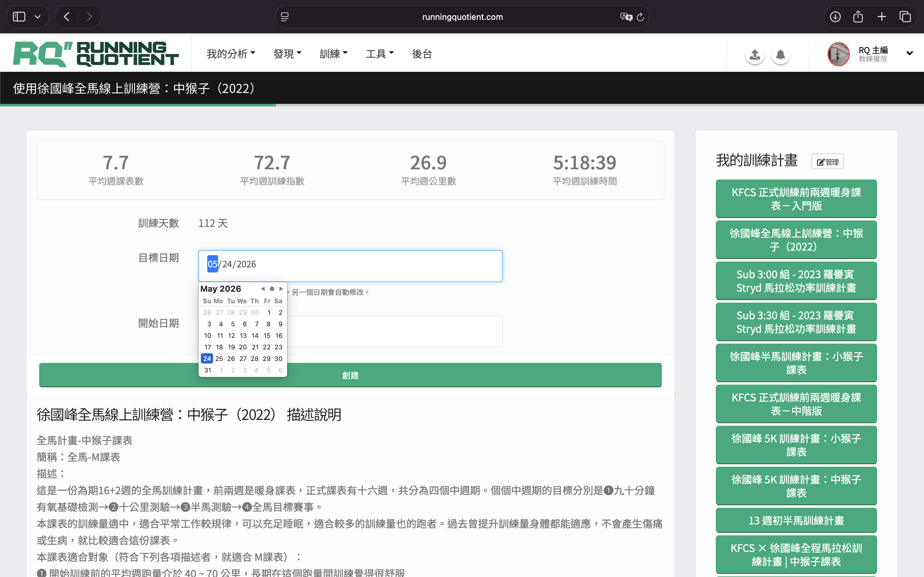Show Safari tab overview icon
Viewport: 924px width, 577px height.
pos(905,17)
